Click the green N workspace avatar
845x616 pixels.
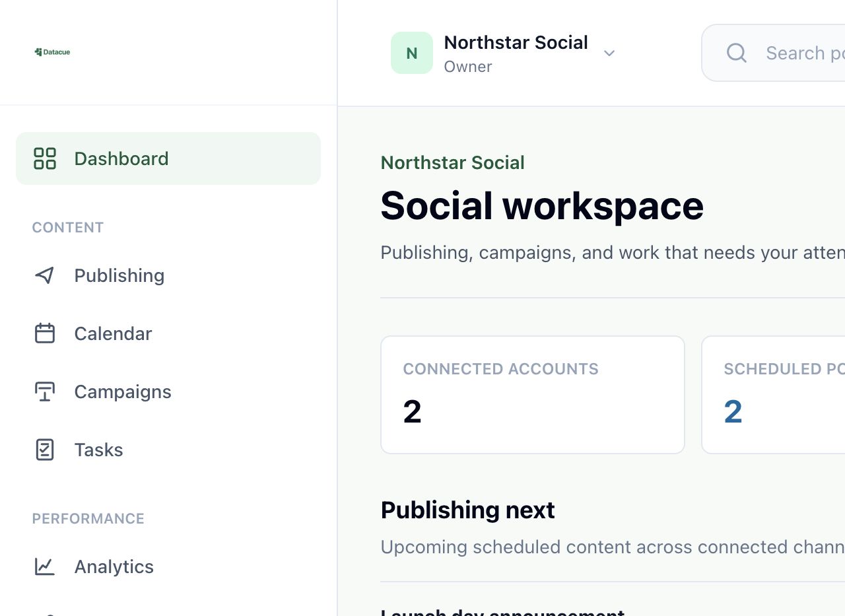[412, 53]
